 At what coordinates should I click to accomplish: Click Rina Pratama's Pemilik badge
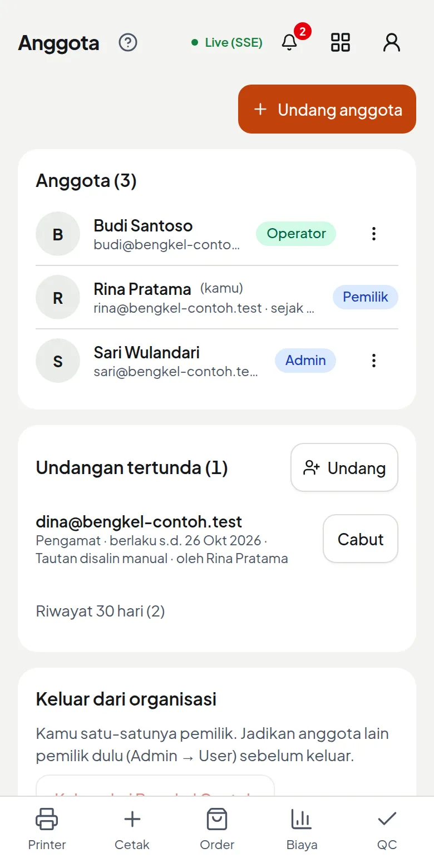pos(366,297)
